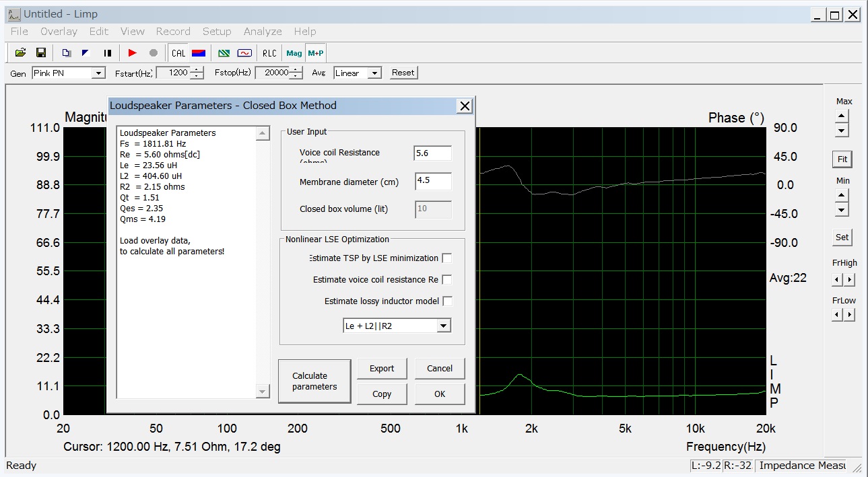Click the Copy button in dialog

click(382, 394)
